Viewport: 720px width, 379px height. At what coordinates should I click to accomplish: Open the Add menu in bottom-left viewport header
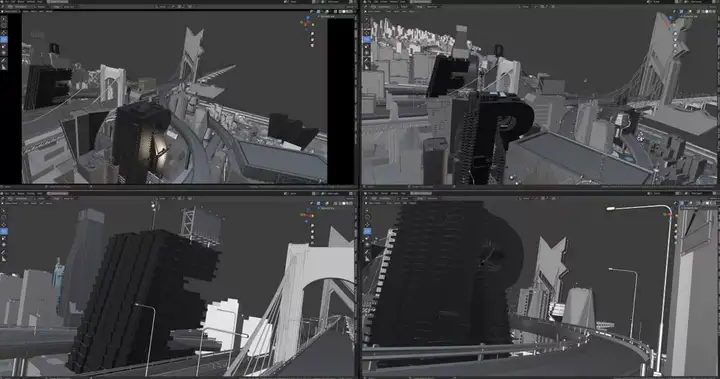coord(41,204)
